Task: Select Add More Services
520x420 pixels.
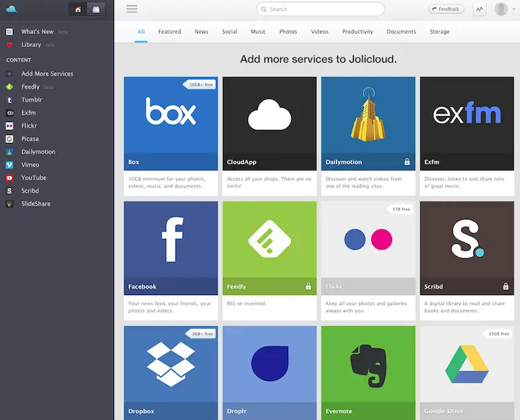Action: (47, 74)
